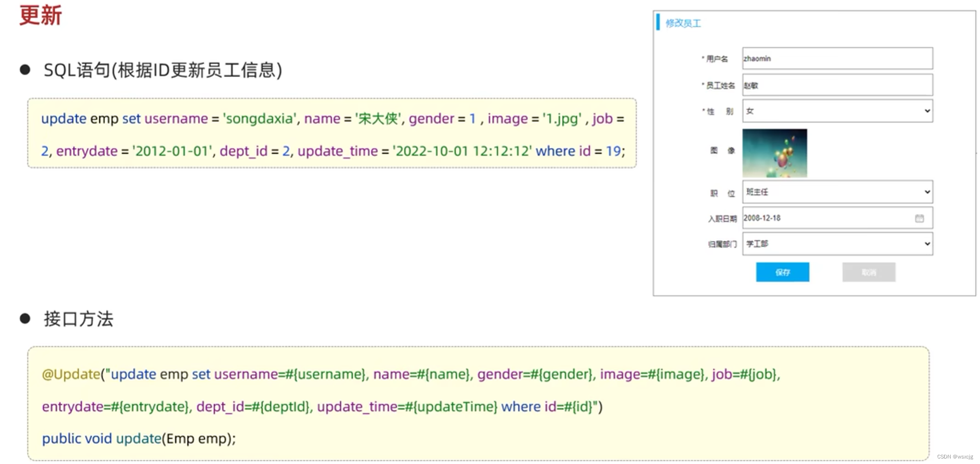Click the 修改员工 dialog title
This screenshot has height=464, width=980.
[x=683, y=23]
